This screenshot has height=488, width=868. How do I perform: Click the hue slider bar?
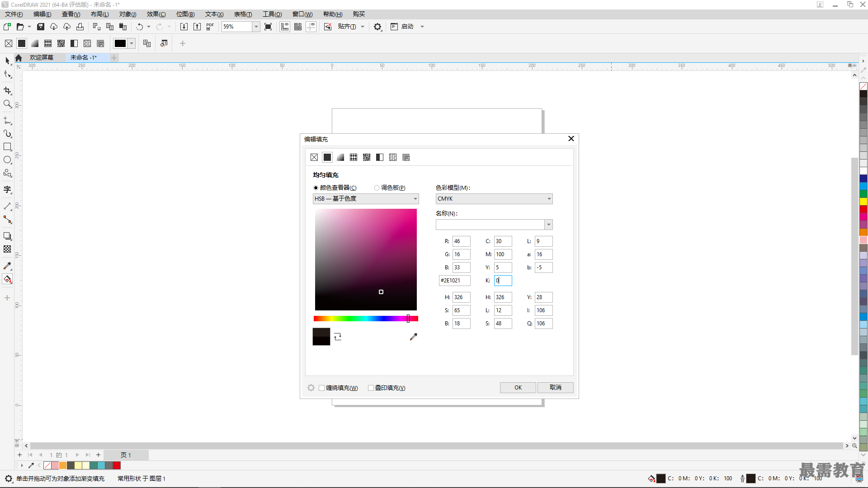[x=366, y=319]
